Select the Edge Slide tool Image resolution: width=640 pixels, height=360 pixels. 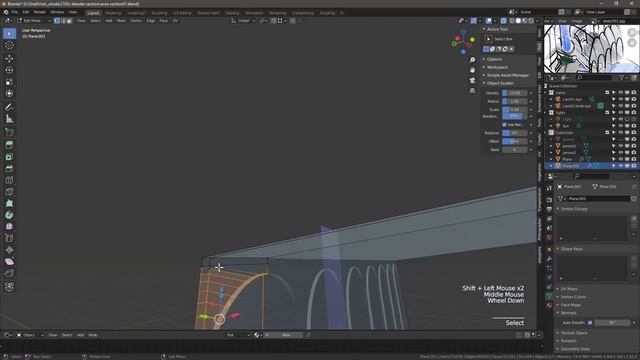pos(9,238)
